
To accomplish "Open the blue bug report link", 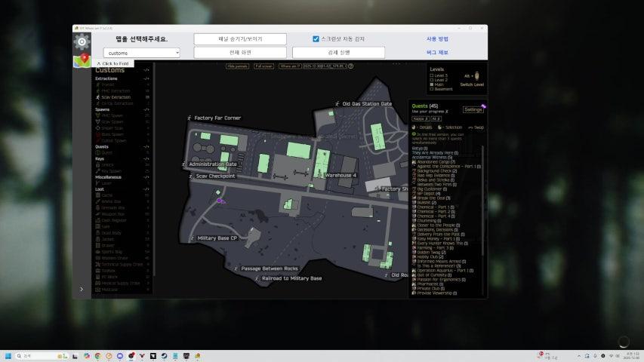I will 437,53.
